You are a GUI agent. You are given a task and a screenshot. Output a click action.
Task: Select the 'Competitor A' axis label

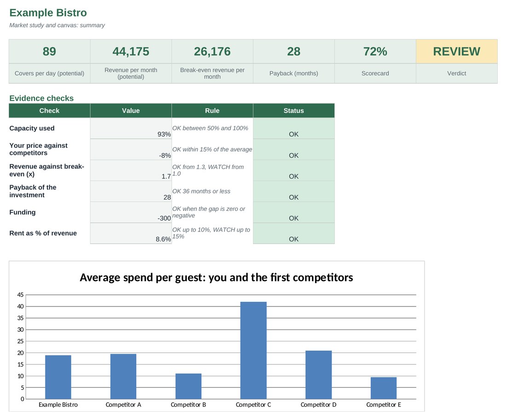pyautogui.click(x=123, y=404)
